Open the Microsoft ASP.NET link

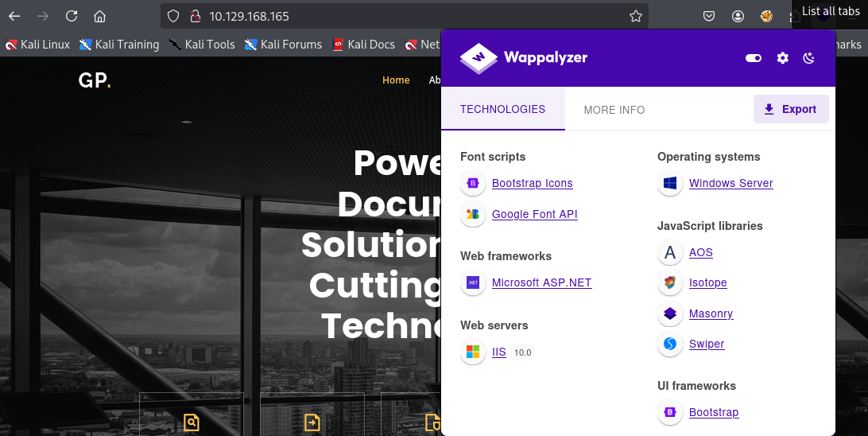[x=541, y=282]
